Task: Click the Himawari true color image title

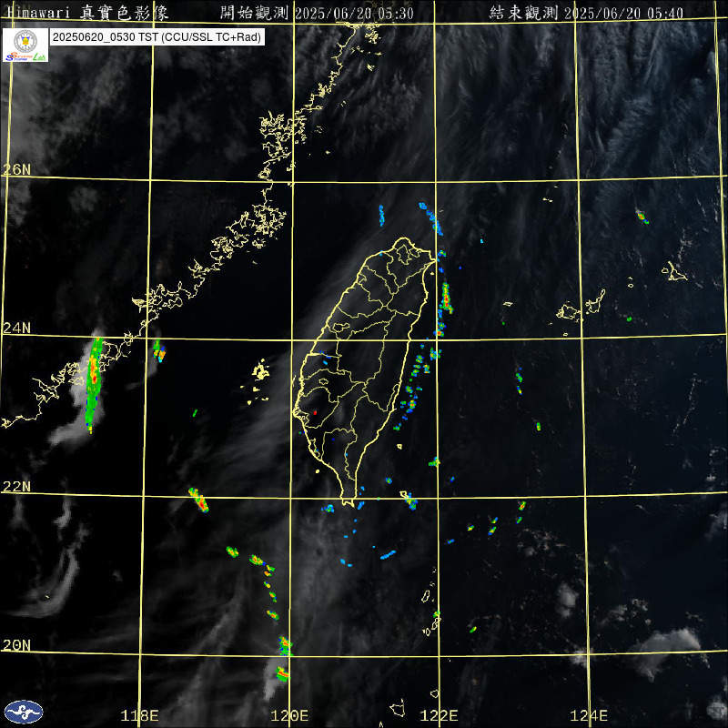Action: pos(87,13)
